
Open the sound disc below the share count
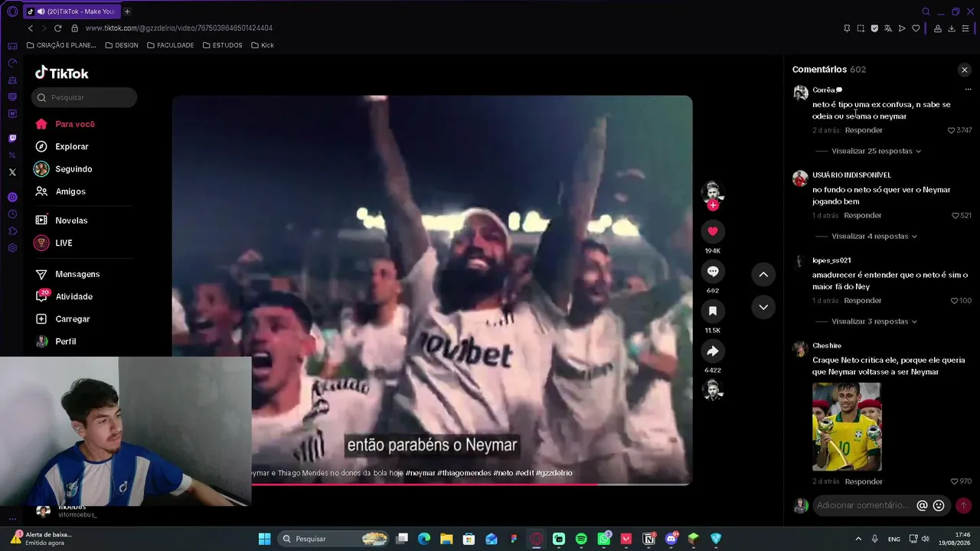click(713, 390)
